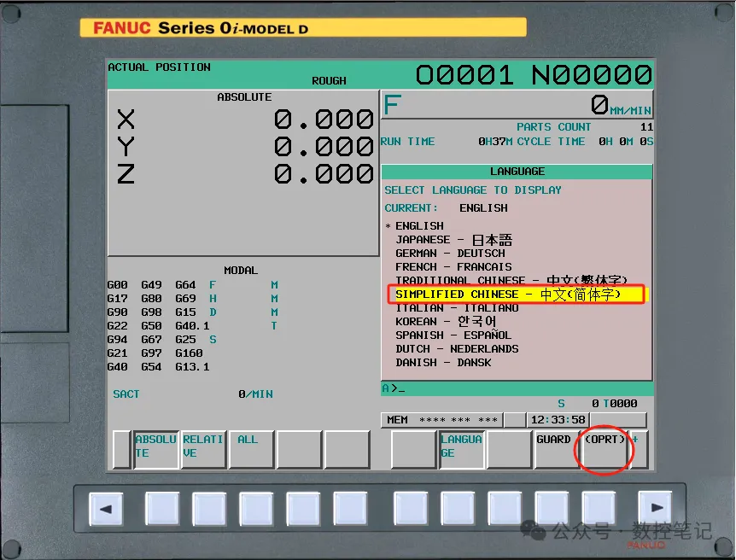Click the X axis position value
Viewport: 736px width, 560px height.
pos(324,120)
